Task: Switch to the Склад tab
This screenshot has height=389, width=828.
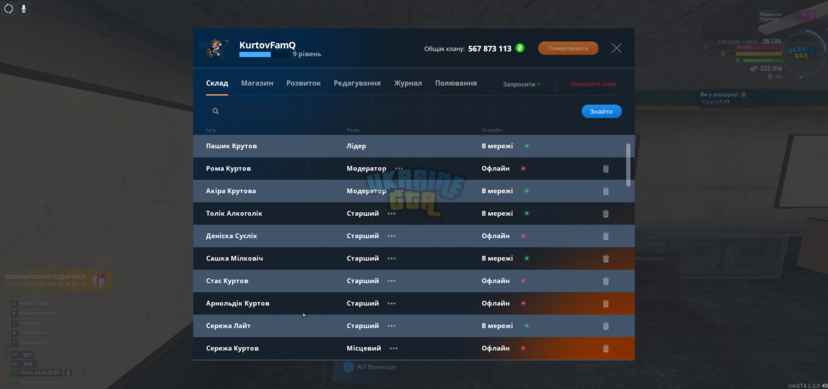Action: [x=217, y=83]
